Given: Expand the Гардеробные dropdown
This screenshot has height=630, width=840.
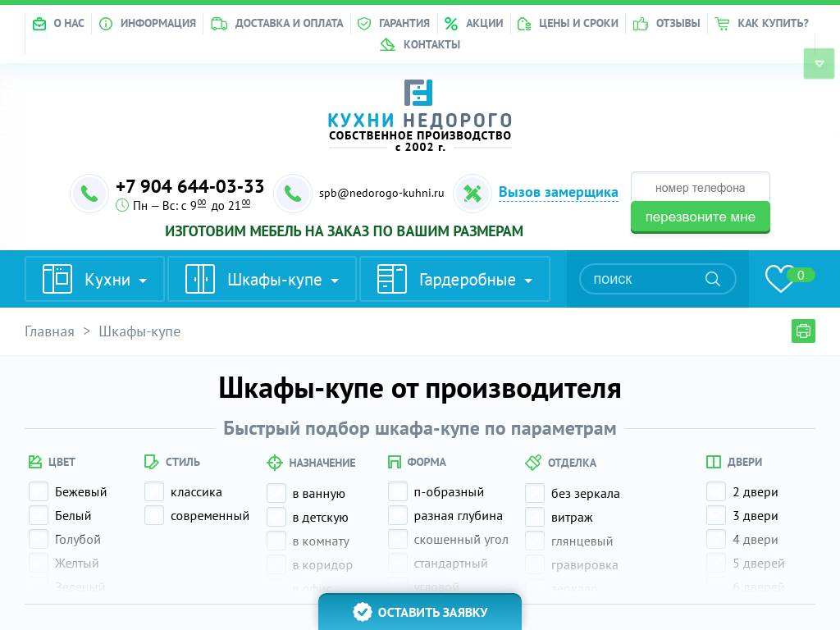Looking at the screenshot, I should pos(528,281).
